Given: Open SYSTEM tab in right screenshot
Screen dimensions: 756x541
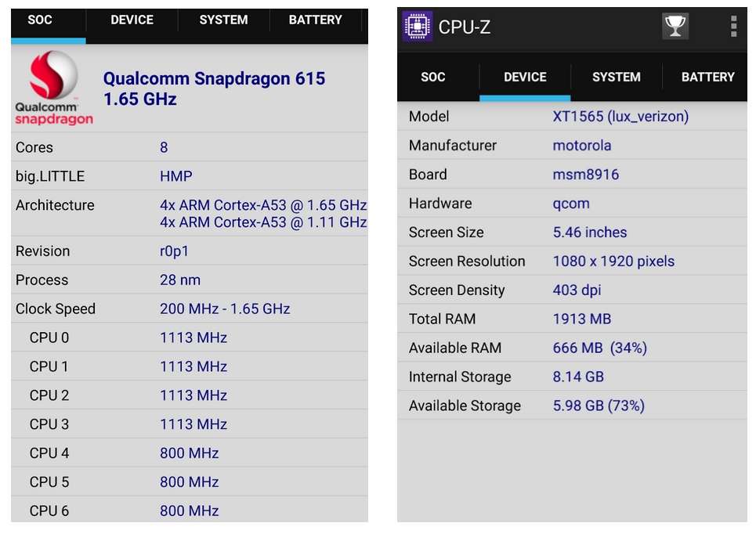Looking at the screenshot, I should tap(617, 77).
